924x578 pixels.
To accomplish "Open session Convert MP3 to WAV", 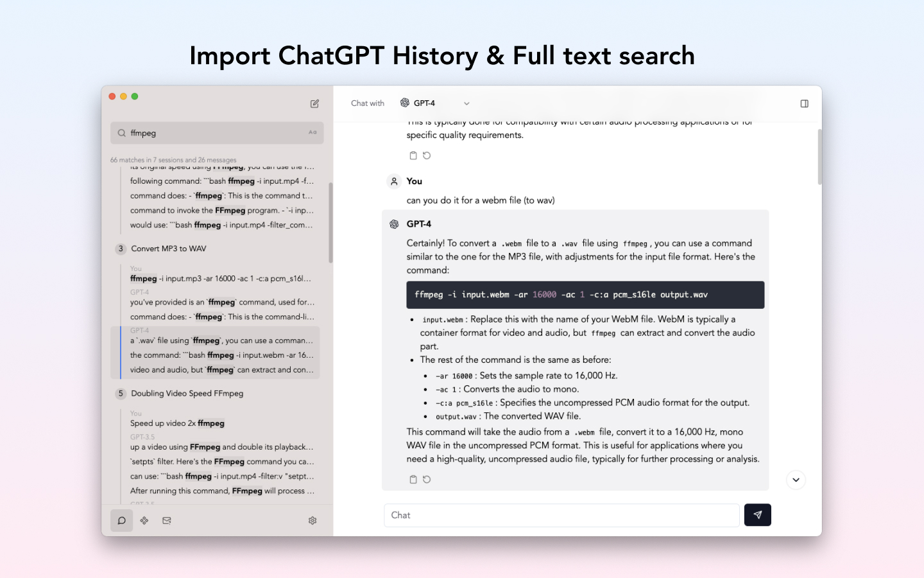I will click(x=169, y=249).
